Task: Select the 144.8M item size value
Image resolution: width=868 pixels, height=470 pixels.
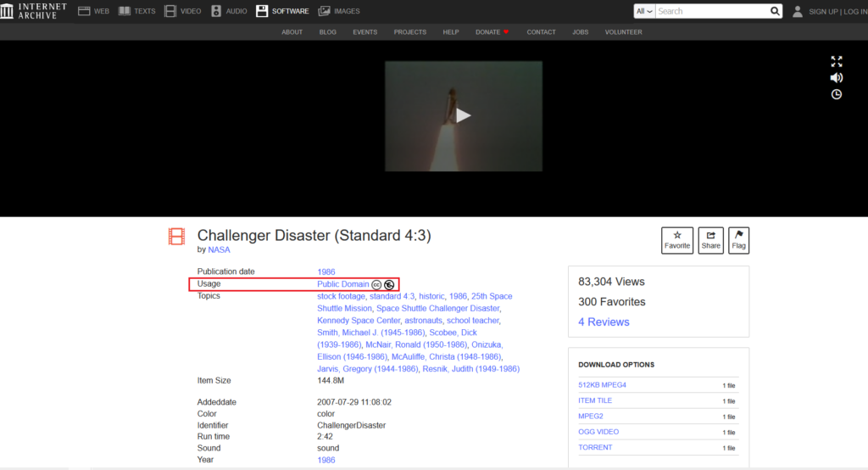Action: pyautogui.click(x=331, y=381)
